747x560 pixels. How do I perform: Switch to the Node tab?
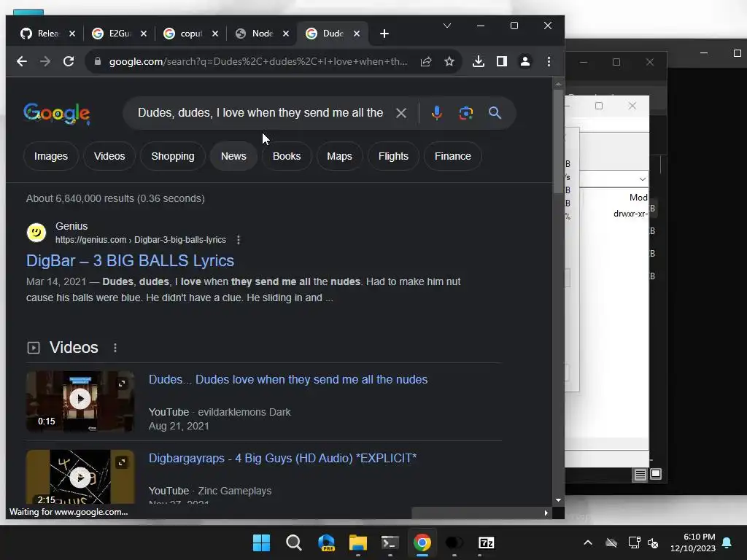(x=255, y=34)
